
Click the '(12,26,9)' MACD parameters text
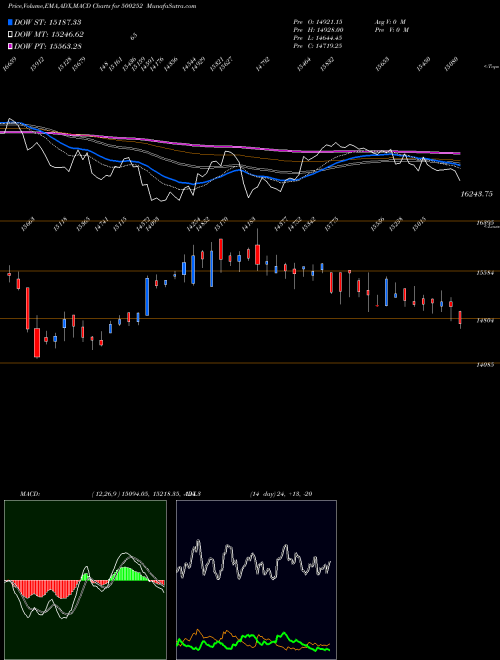tap(106, 493)
